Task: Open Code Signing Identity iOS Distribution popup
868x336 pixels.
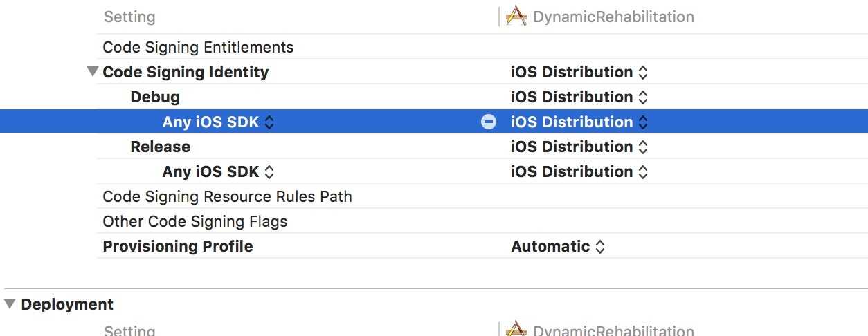Action: (579, 72)
